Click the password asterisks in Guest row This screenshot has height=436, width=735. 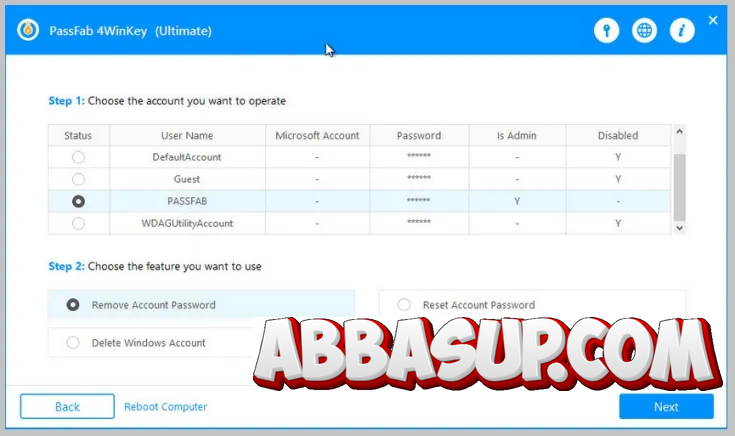(x=419, y=178)
